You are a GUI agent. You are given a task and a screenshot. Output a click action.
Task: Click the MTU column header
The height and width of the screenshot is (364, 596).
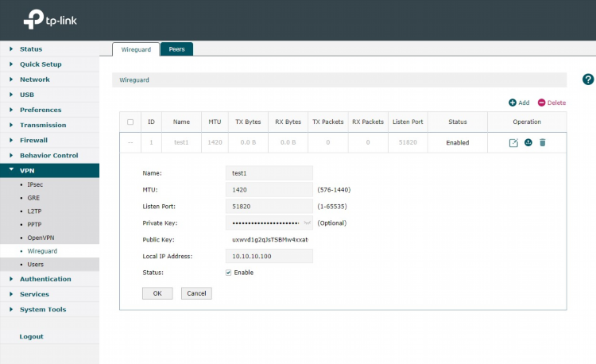pos(215,122)
